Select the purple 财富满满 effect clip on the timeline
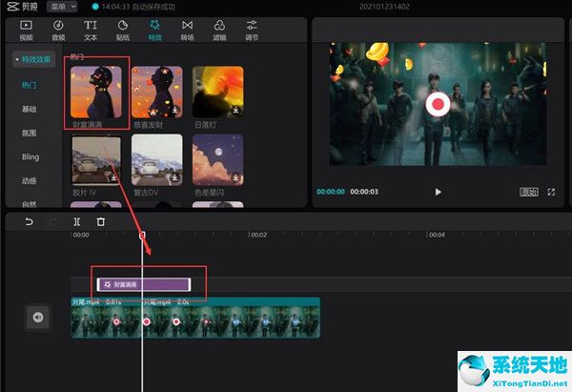 (x=144, y=284)
